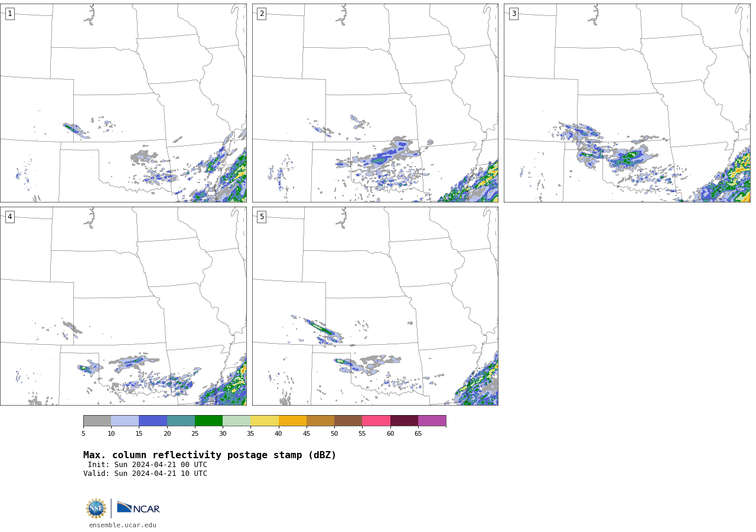
Task: Open ensemble member 2 map panel
Action: 375,103
